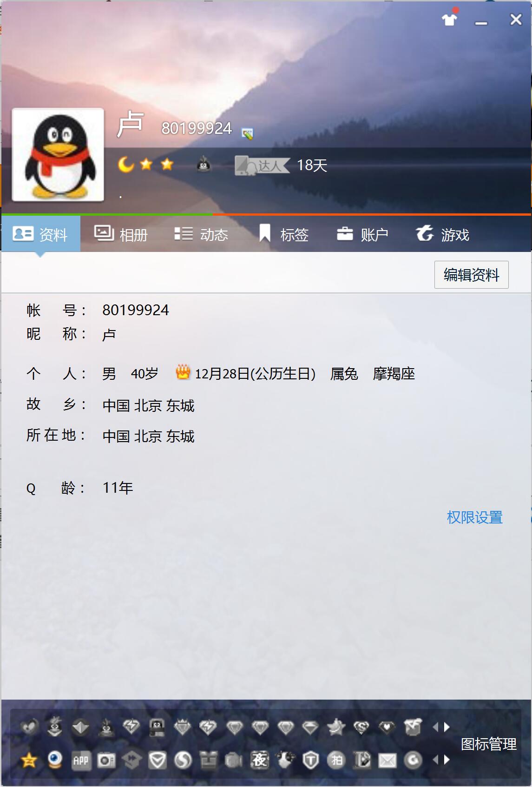The width and height of the screenshot is (532, 787).
Task: Open the 权限设置 link
Action: tap(474, 517)
